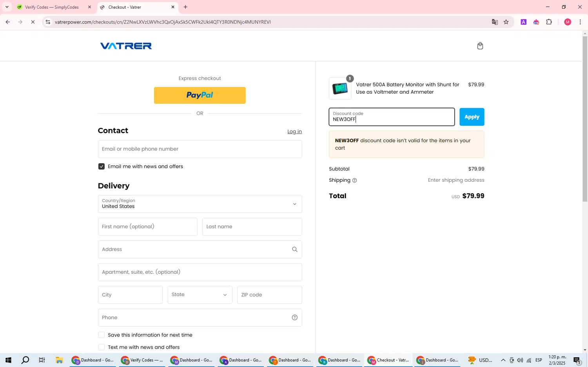Bookmark this page with the star icon
The image size is (588, 367).
pos(506,22)
